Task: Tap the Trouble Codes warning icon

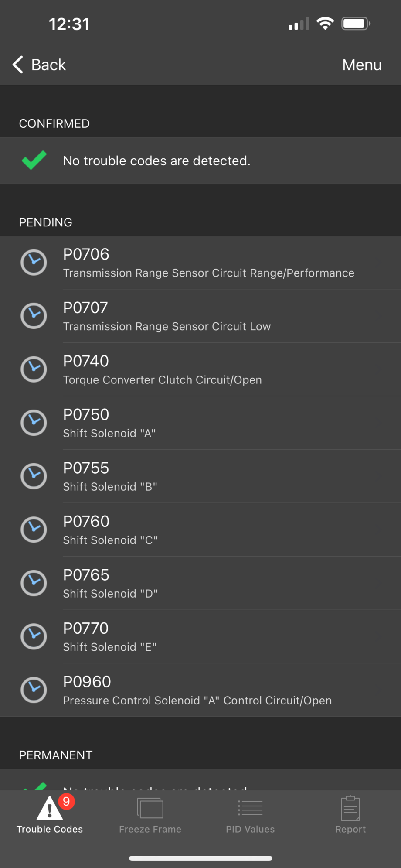Action: pyautogui.click(x=49, y=809)
